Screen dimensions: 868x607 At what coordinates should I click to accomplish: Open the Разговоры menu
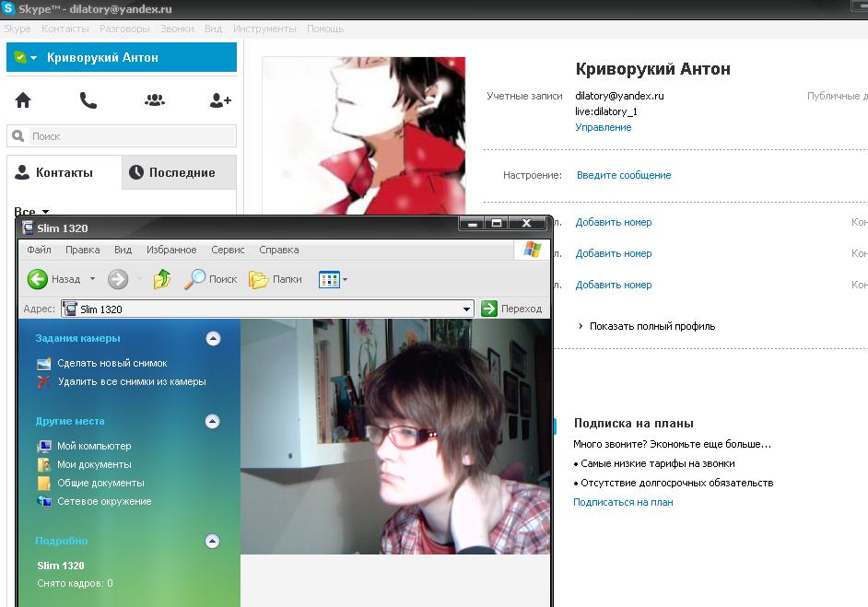pyautogui.click(x=124, y=29)
